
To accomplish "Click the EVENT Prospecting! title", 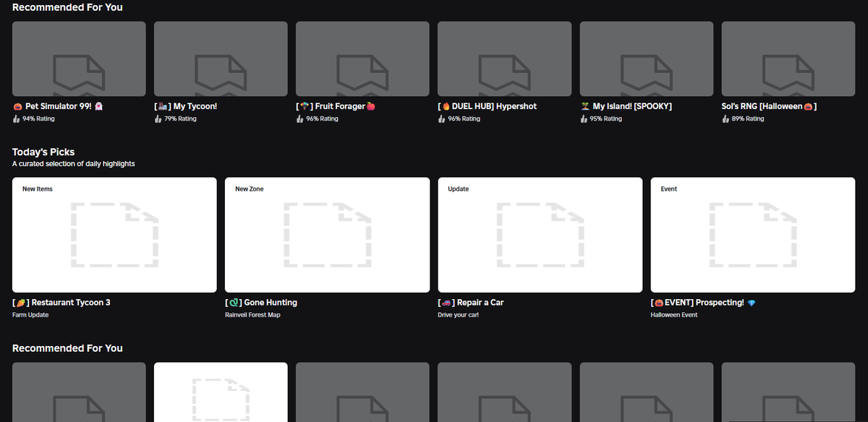I will (704, 303).
